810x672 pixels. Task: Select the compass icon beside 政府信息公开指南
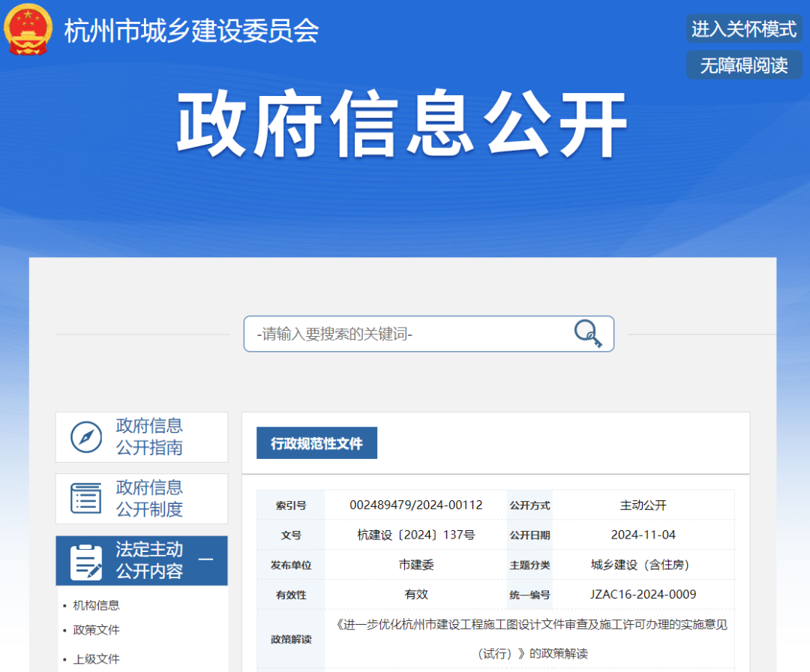(x=85, y=436)
